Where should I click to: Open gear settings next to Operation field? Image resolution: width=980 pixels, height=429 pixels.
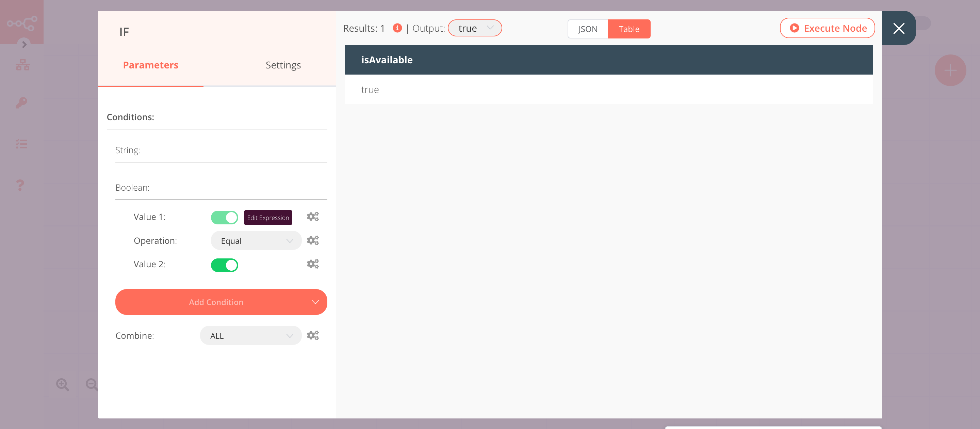[x=313, y=240]
